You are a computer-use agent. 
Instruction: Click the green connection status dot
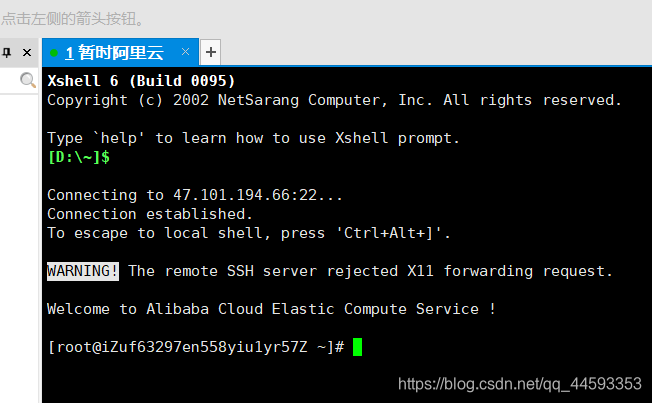(x=54, y=52)
